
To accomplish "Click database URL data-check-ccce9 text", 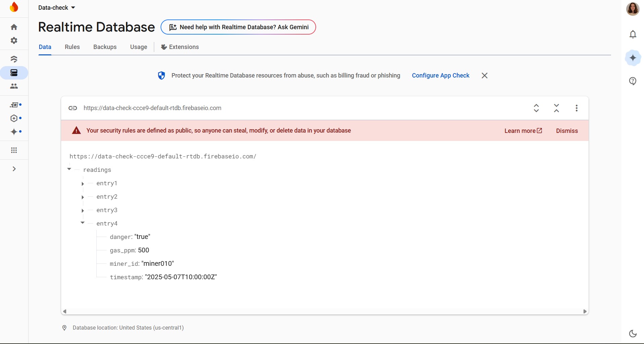I will click(153, 108).
